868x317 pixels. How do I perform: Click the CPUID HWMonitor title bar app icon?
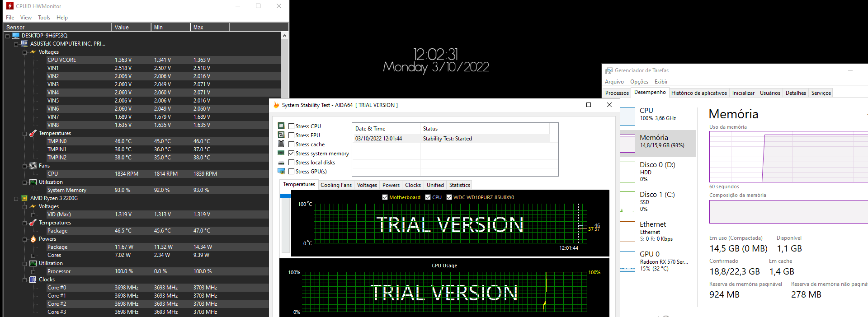[x=10, y=6]
